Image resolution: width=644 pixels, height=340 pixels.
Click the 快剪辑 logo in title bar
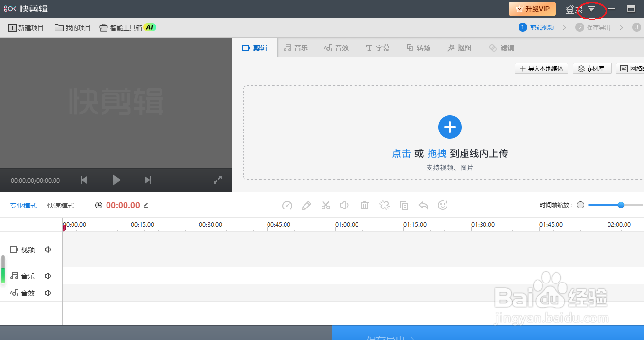(x=26, y=9)
